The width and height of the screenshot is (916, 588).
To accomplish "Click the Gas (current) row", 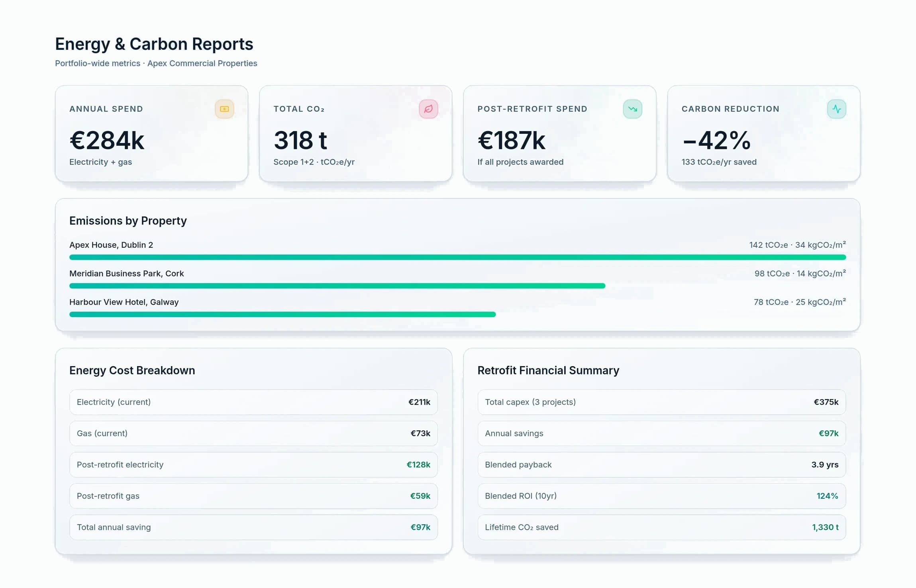I will (253, 433).
